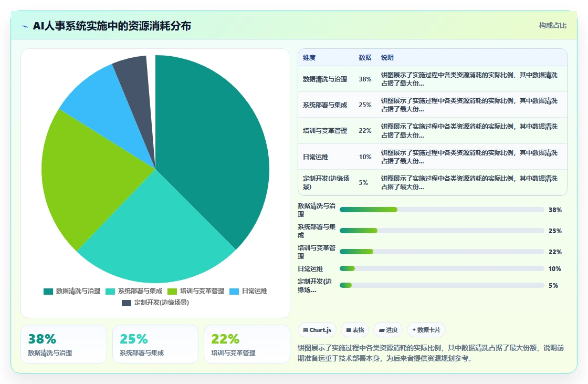Click the 5% value in the table
The width and height of the screenshot is (588, 384).
[x=363, y=182]
